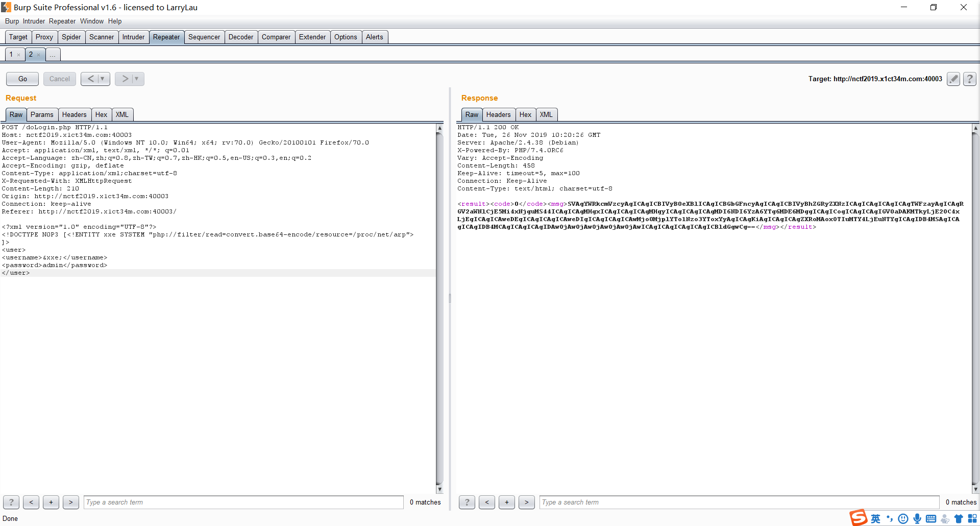Switch to the Extender tab
Image resolution: width=980 pixels, height=526 pixels.
tap(312, 37)
